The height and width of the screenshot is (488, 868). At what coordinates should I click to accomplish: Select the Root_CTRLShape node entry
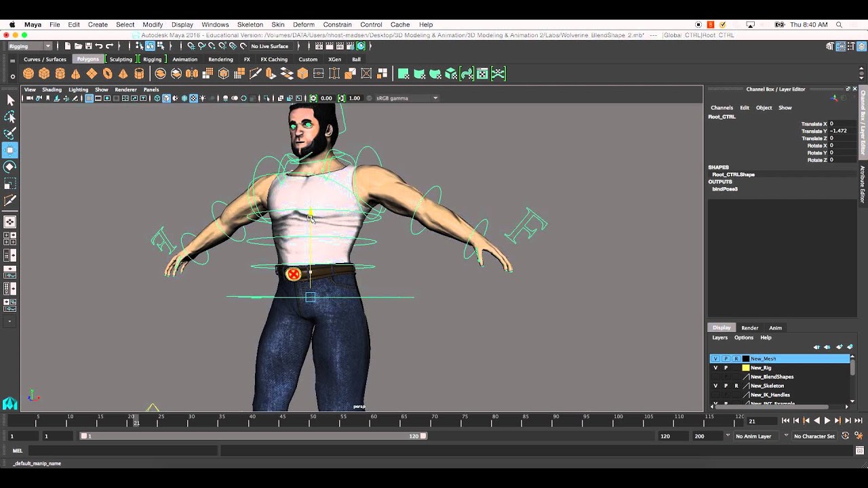[733, 175]
